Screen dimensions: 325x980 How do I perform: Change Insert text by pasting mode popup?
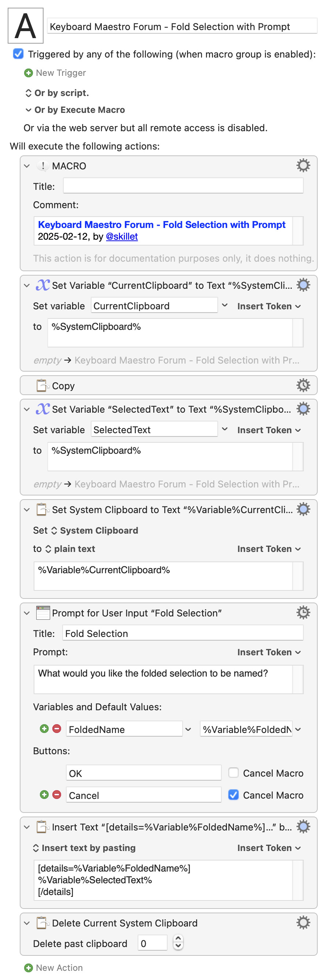(x=85, y=848)
